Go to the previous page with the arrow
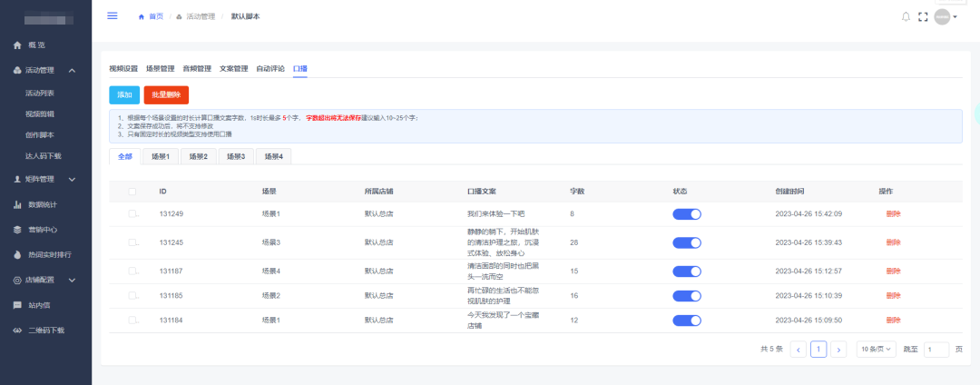The image size is (980, 385). tap(799, 350)
